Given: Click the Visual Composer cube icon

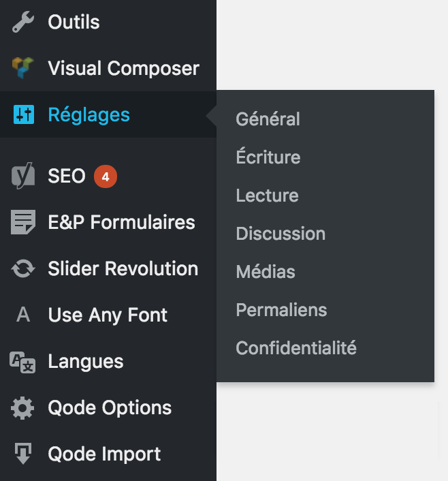Looking at the screenshot, I should (22, 68).
